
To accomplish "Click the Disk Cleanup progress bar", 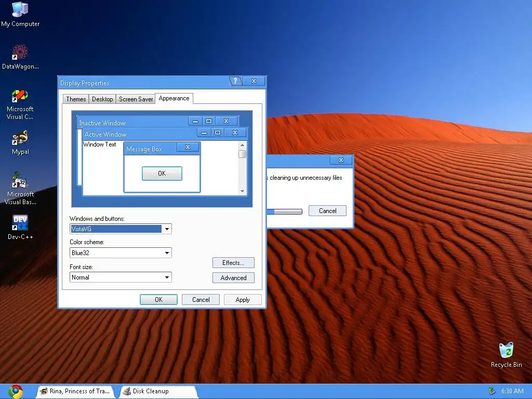I will pyautogui.click(x=284, y=212).
